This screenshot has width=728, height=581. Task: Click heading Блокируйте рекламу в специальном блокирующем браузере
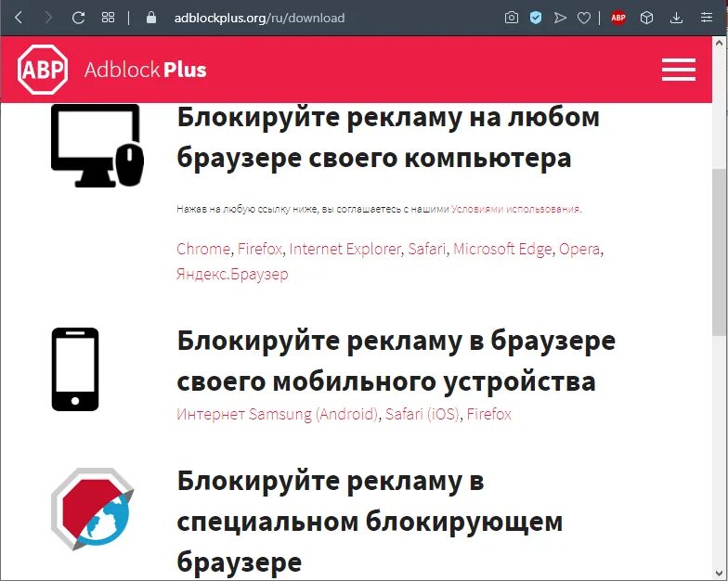pyautogui.click(x=370, y=522)
